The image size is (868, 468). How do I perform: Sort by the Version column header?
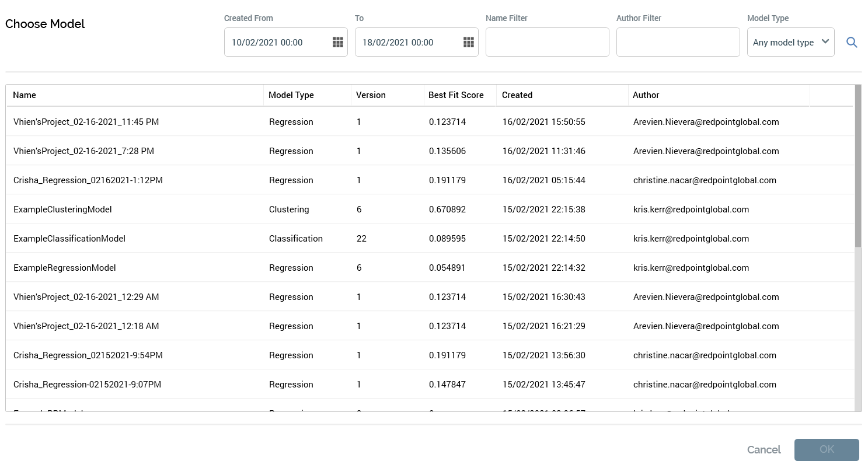point(371,95)
